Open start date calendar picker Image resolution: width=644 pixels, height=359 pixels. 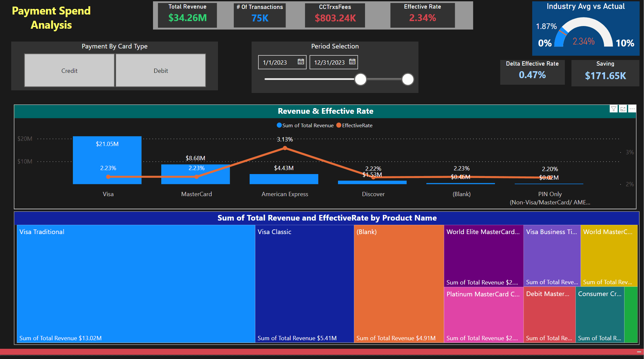click(301, 62)
